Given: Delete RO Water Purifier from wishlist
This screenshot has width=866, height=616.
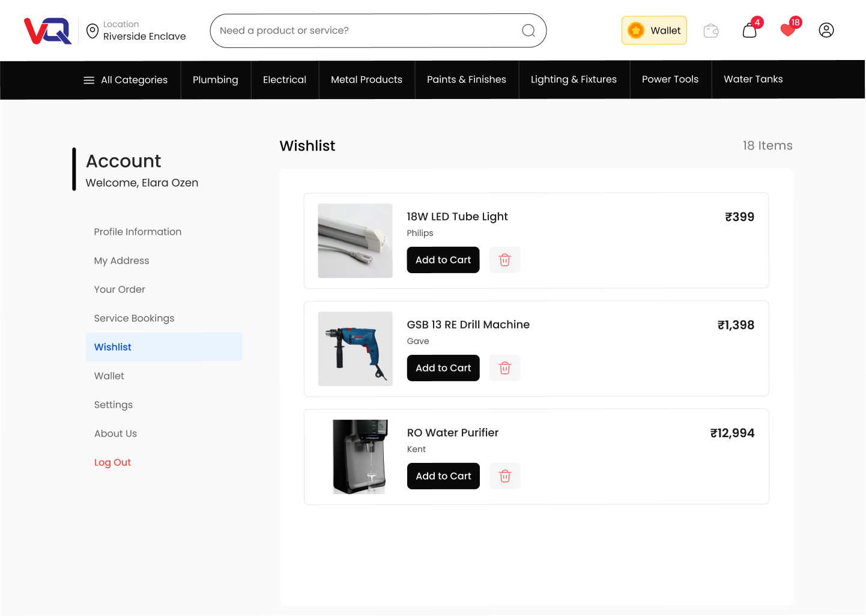Looking at the screenshot, I should point(504,476).
